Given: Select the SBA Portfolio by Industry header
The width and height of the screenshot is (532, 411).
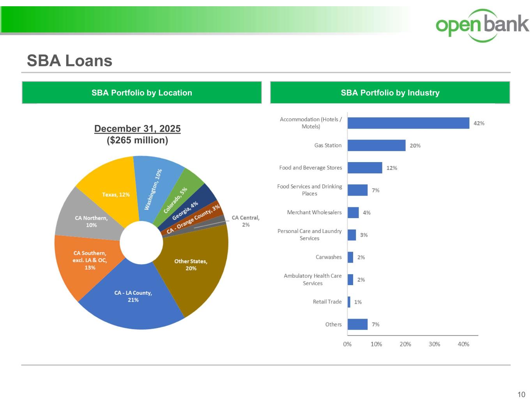Looking at the screenshot, I should pos(390,93).
